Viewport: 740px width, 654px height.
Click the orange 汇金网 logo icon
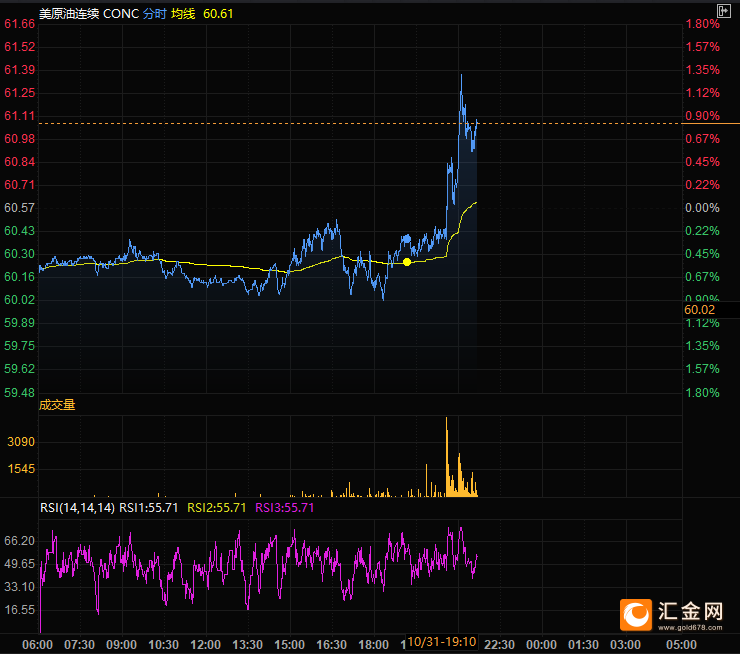[x=634, y=612]
